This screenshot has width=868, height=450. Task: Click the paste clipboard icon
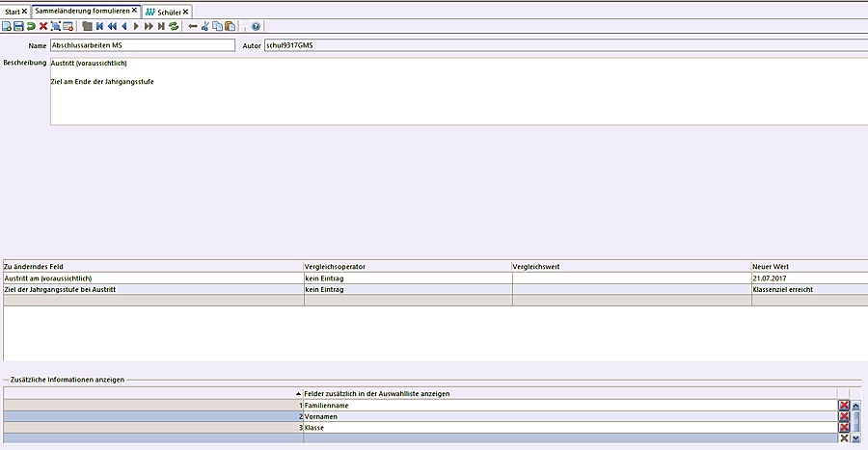tap(230, 26)
